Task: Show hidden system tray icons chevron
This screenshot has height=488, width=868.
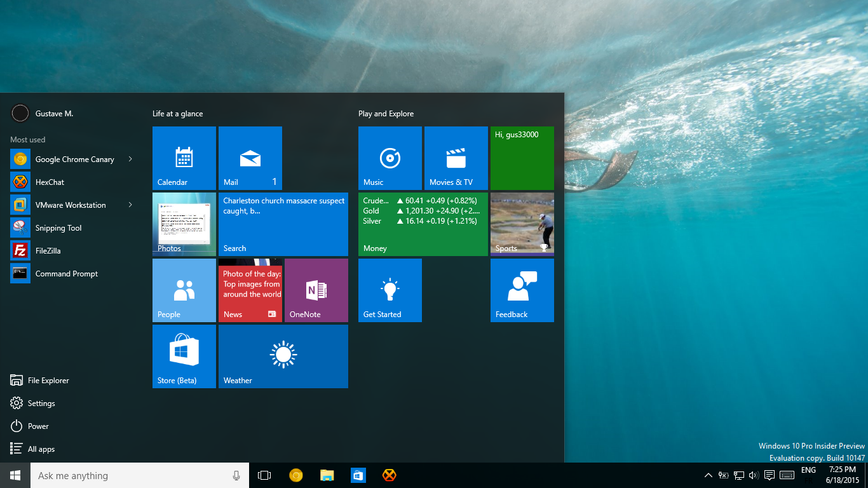Action: coord(709,475)
